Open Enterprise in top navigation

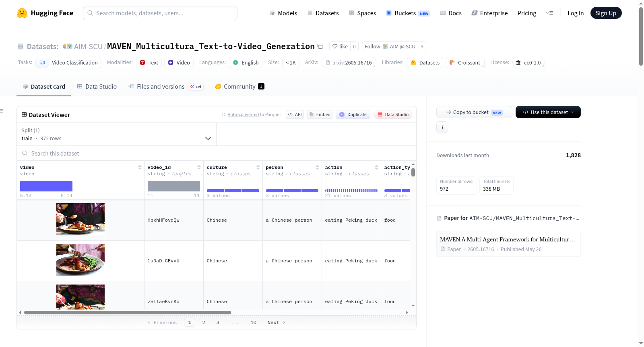click(x=489, y=13)
